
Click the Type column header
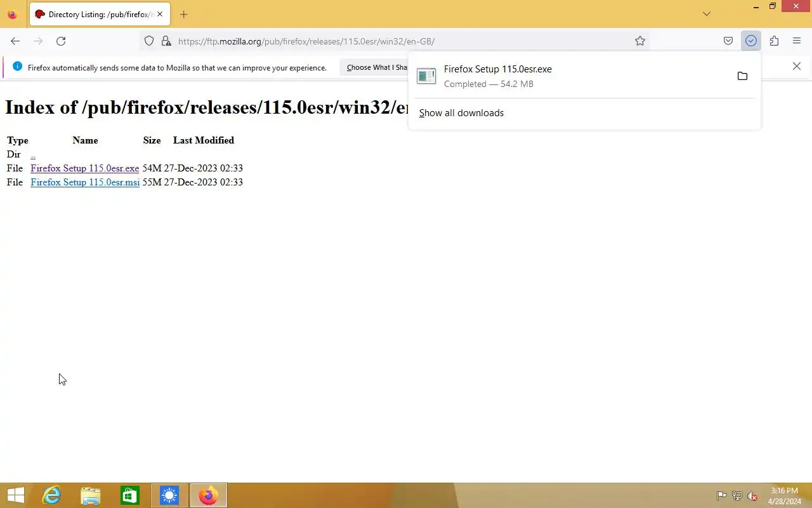coord(18,140)
